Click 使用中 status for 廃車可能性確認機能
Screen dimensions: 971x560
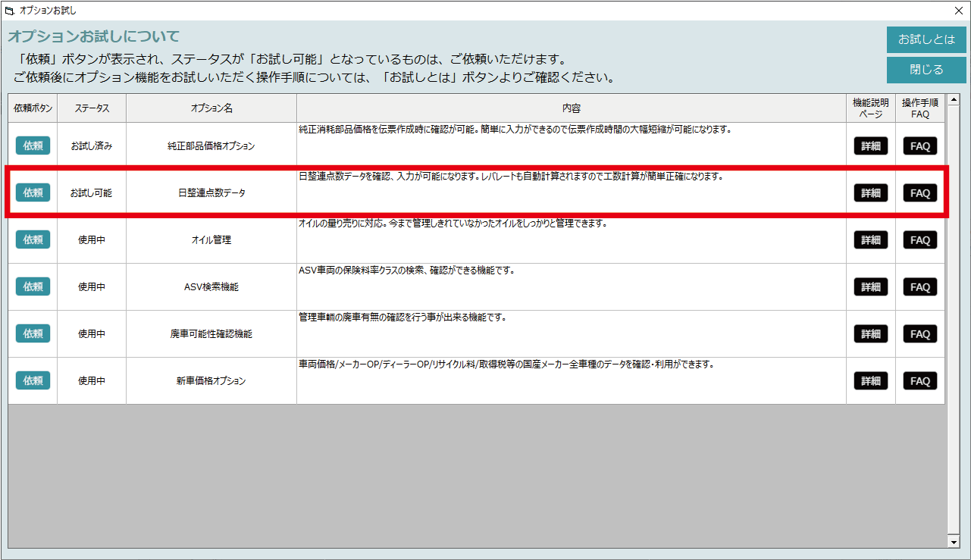pos(92,334)
